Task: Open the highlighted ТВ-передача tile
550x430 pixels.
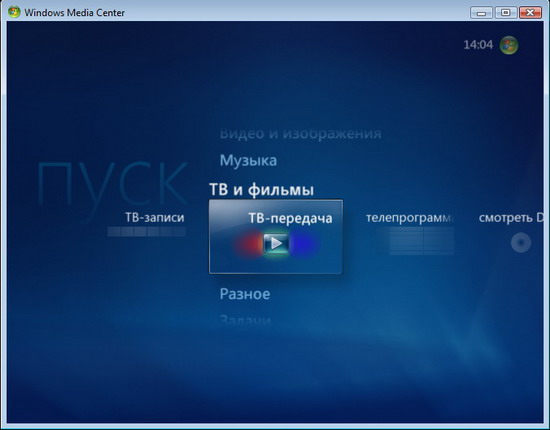Action: pyautogui.click(x=276, y=237)
